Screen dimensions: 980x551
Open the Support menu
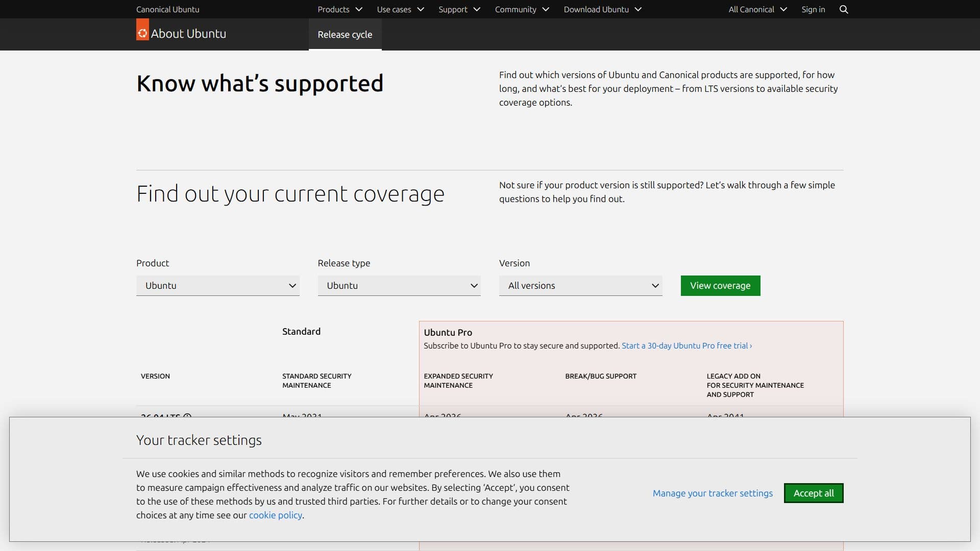pyautogui.click(x=459, y=9)
